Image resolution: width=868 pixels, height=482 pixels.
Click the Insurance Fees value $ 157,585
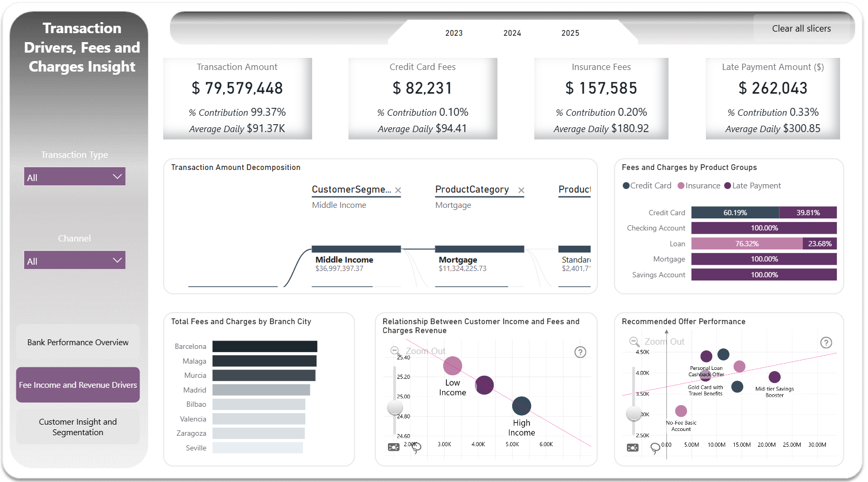601,88
